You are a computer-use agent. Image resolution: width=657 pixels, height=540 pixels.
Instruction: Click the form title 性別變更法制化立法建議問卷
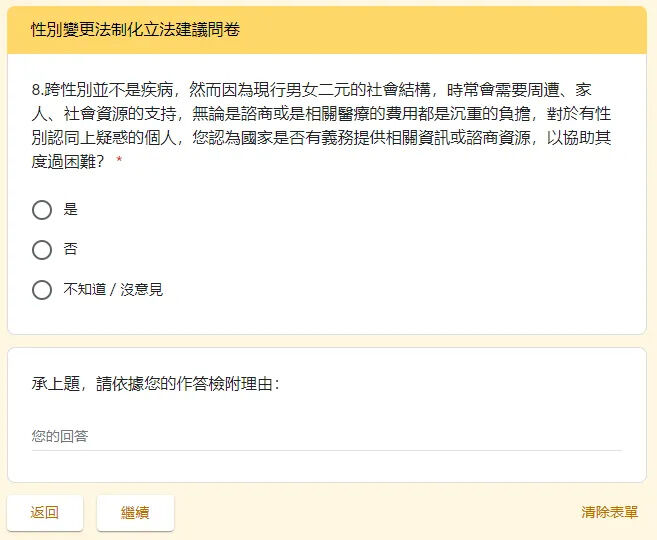135,30
